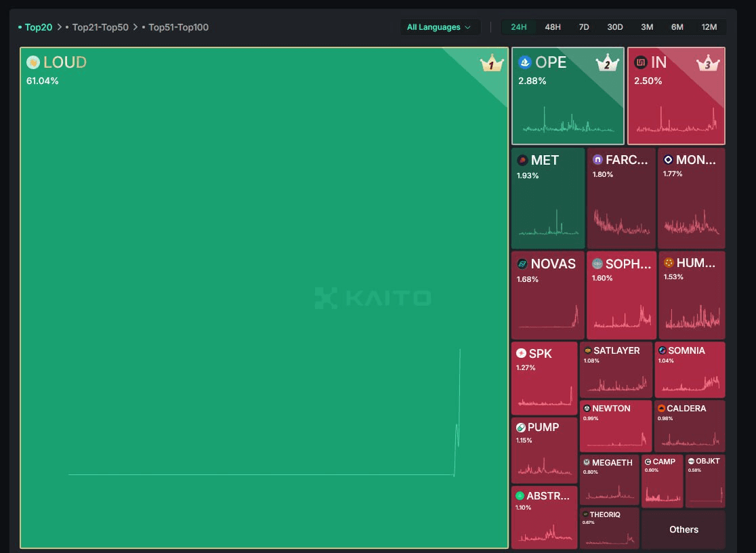This screenshot has width=756, height=553.
Task: Click the SOMNIA token icon
Action: point(663,350)
